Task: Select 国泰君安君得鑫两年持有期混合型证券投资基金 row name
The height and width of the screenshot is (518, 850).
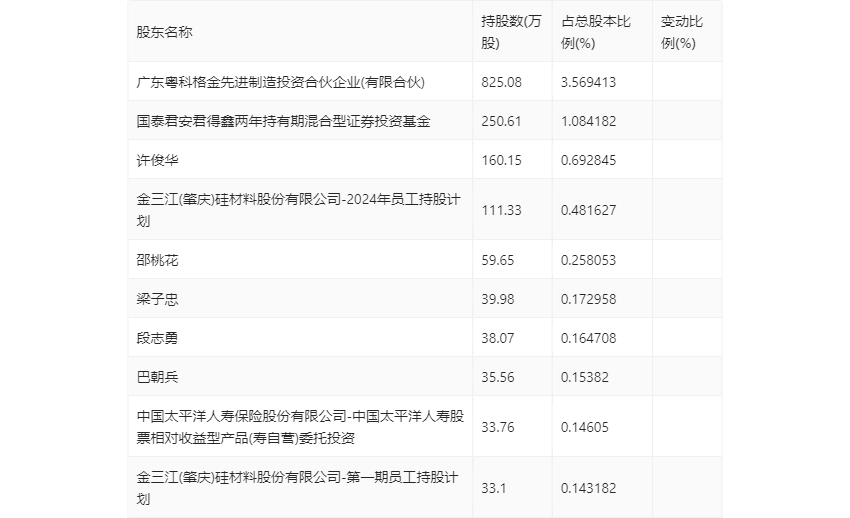Action: pyautogui.click(x=283, y=121)
